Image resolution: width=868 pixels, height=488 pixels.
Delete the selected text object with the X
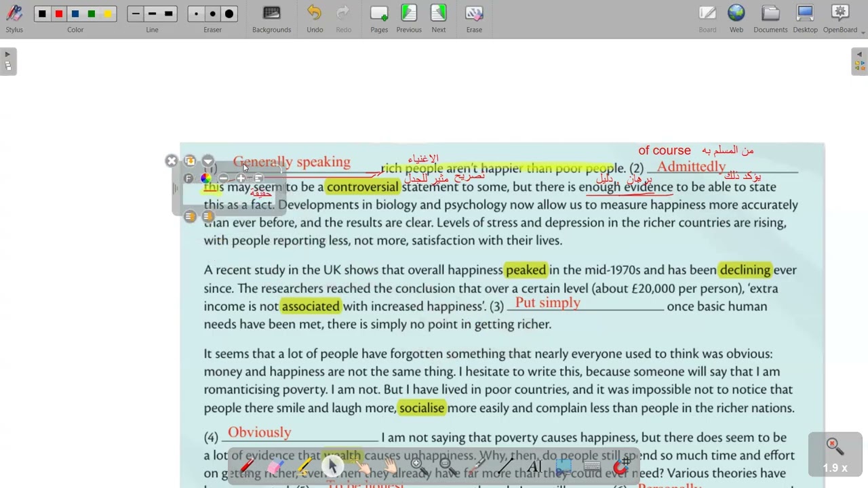click(172, 161)
